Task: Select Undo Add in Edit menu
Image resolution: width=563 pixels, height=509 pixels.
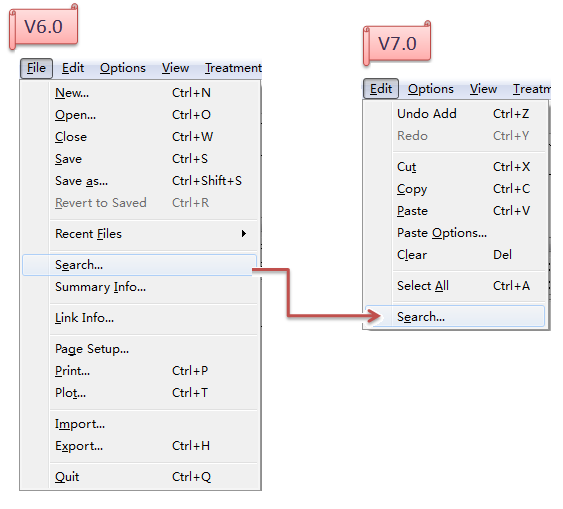Action: 455,114
